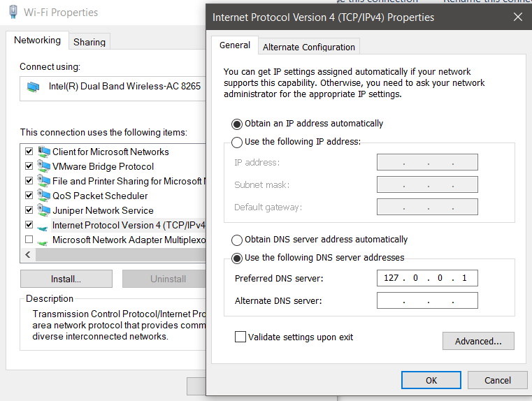Toggle the Internet Protocol Version 4 checkbox

tap(29, 224)
